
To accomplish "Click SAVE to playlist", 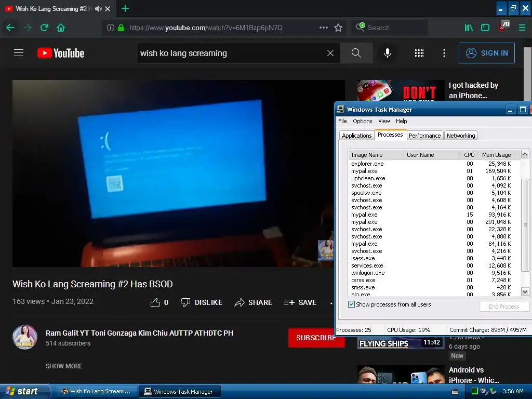I will click(300, 302).
